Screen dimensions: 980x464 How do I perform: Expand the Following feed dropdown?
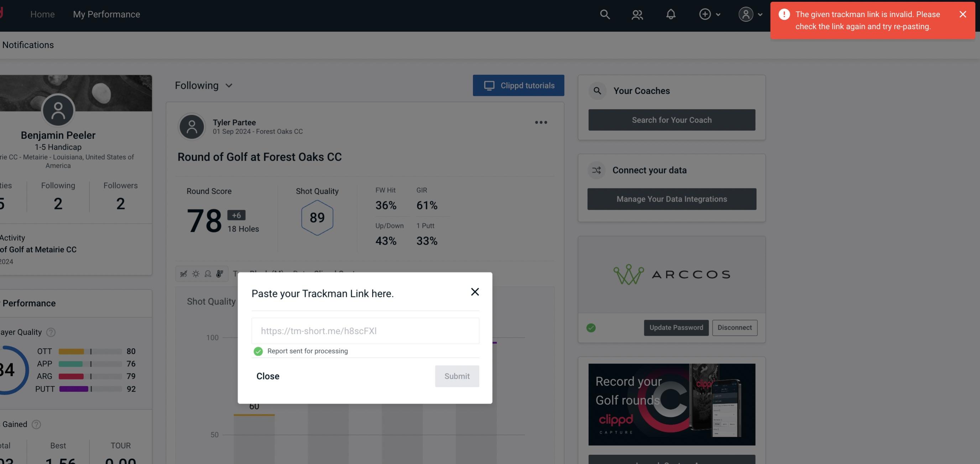204,85
